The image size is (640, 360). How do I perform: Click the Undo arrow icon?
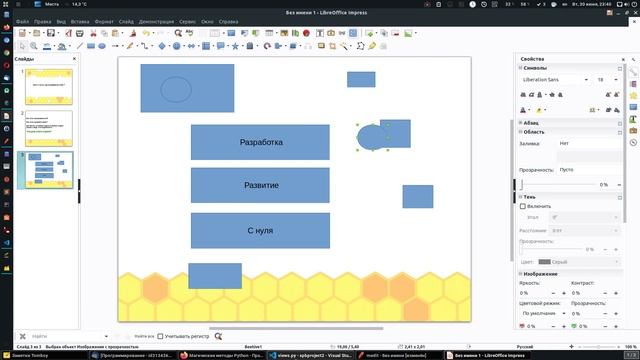(x=146, y=33)
